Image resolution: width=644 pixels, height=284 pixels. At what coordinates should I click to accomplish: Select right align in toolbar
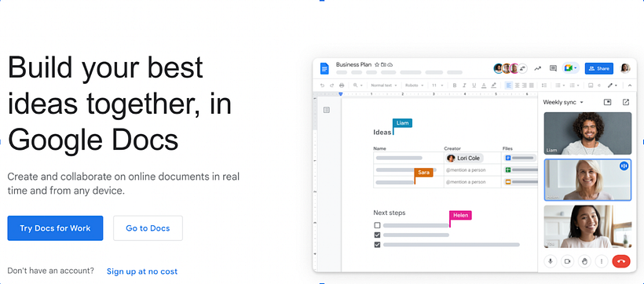[x=525, y=86]
